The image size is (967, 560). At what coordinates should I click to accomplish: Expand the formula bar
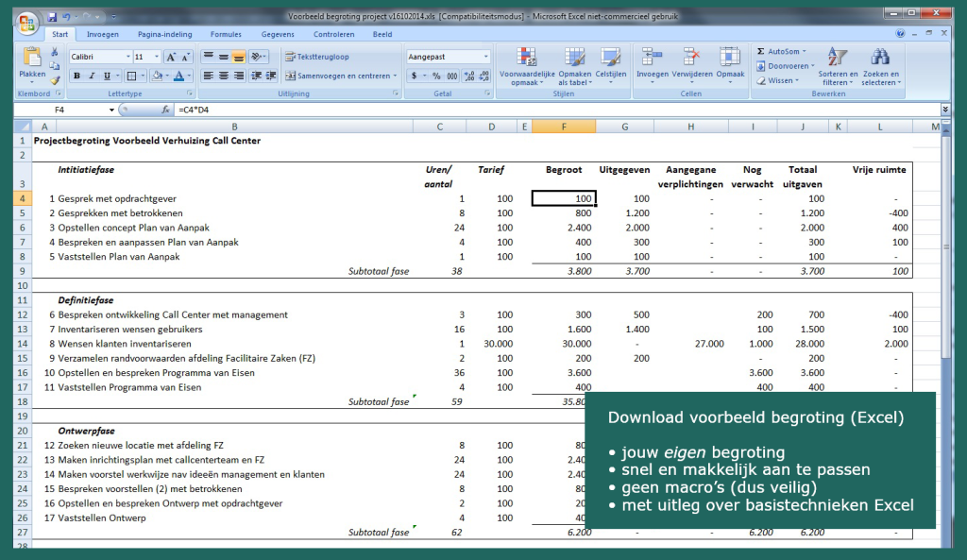pos(945,110)
